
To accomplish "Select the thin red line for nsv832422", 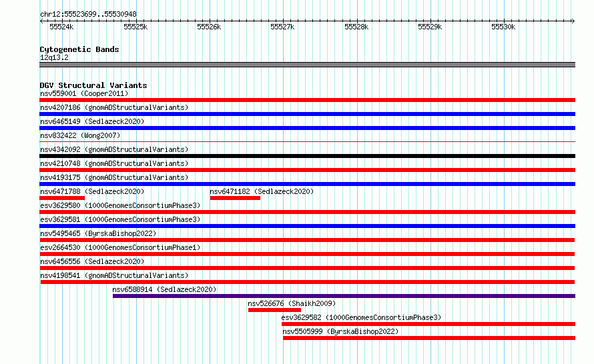I will [307, 141].
